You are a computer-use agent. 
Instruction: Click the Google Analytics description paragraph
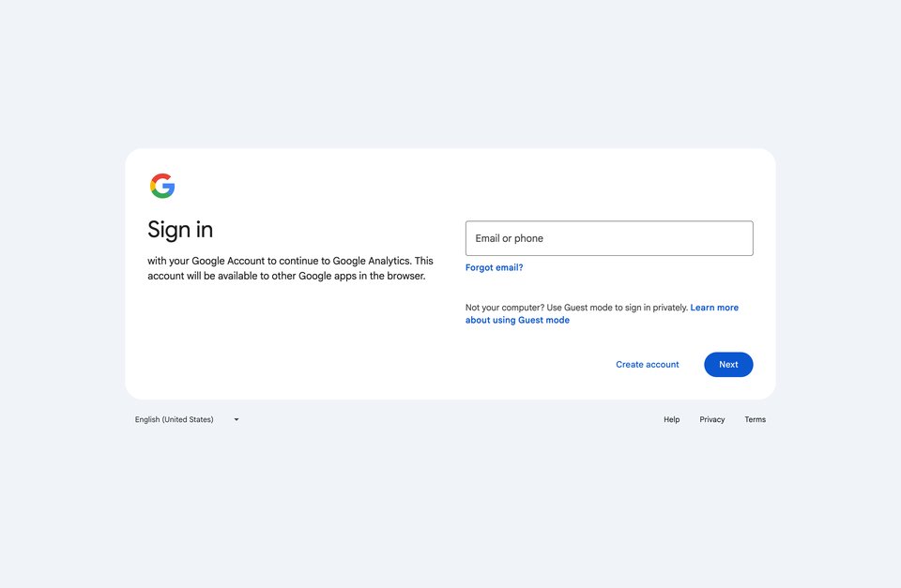point(290,268)
